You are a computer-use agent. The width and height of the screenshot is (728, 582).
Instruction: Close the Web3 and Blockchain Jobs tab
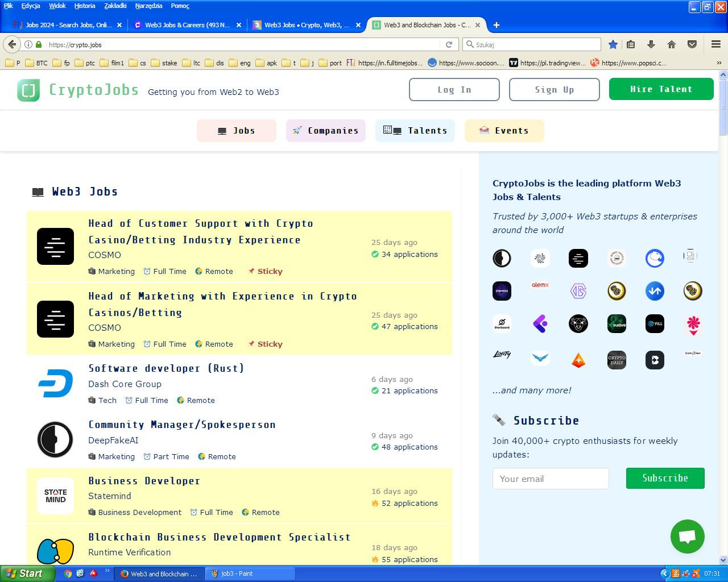coord(478,25)
